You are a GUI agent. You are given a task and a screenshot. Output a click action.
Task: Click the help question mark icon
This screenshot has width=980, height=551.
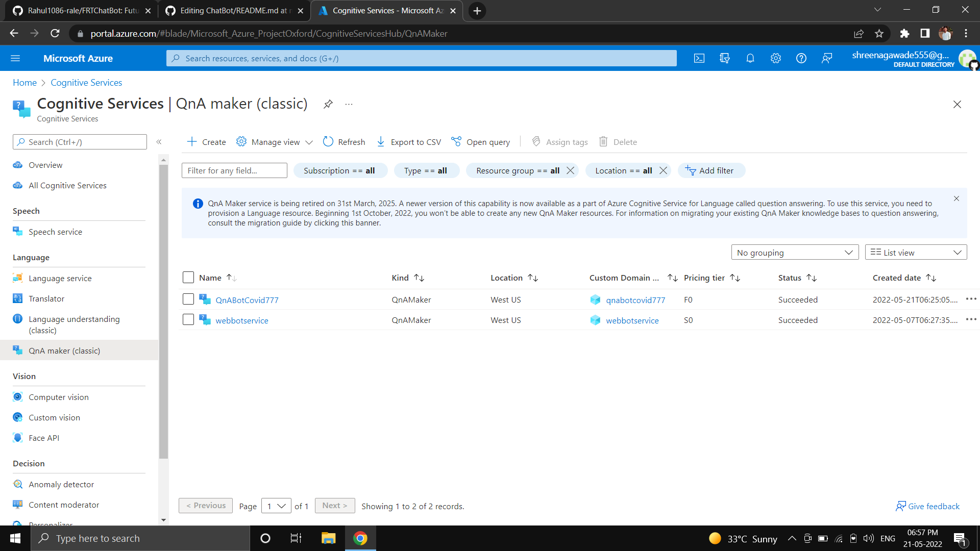click(x=801, y=58)
